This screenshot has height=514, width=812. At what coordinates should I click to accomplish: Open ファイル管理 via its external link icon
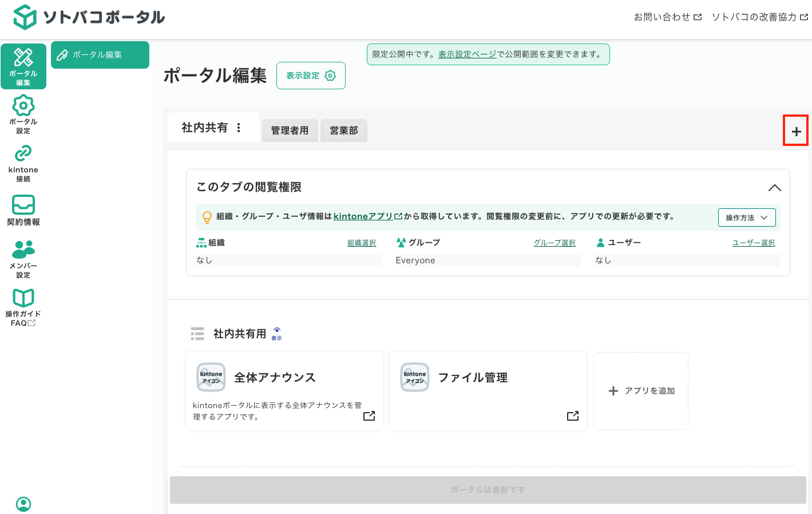click(573, 416)
